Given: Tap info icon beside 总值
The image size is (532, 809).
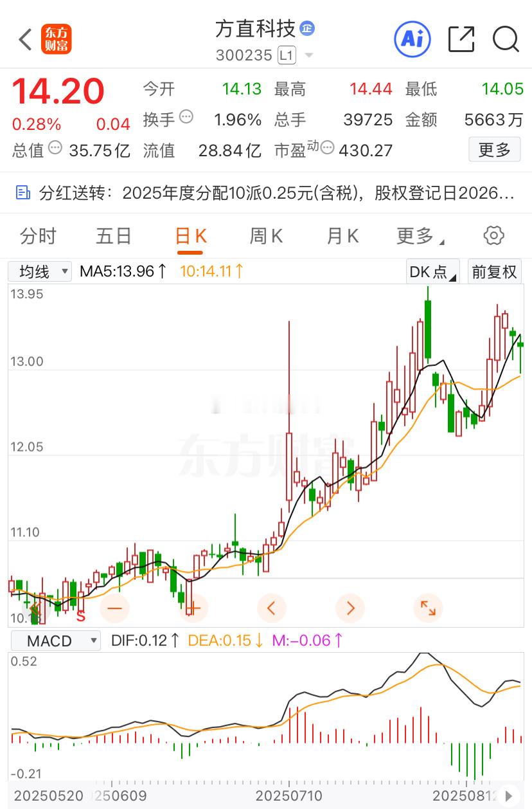Looking at the screenshot, I should click(x=55, y=148).
